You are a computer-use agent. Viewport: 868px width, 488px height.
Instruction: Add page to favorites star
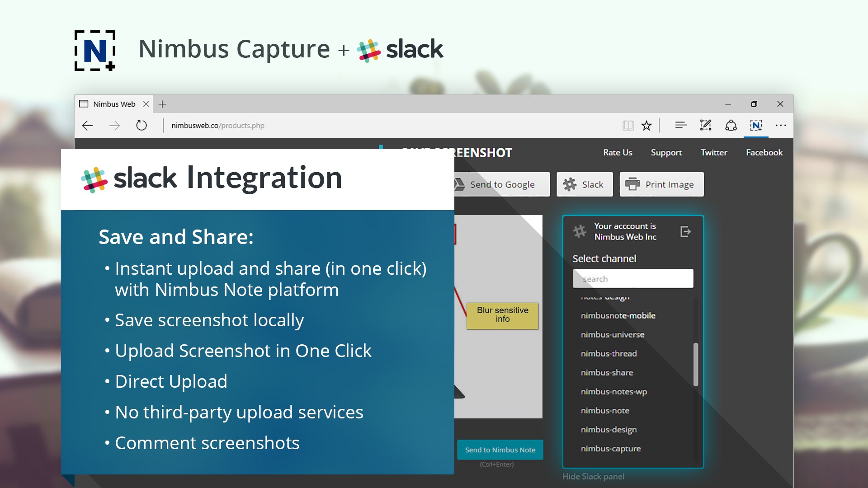click(646, 126)
